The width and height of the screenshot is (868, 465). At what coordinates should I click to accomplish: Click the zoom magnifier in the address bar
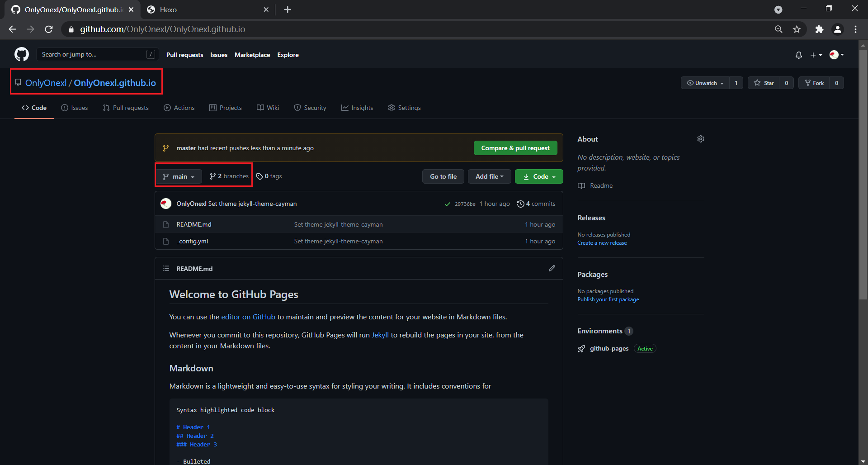coord(778,29)
